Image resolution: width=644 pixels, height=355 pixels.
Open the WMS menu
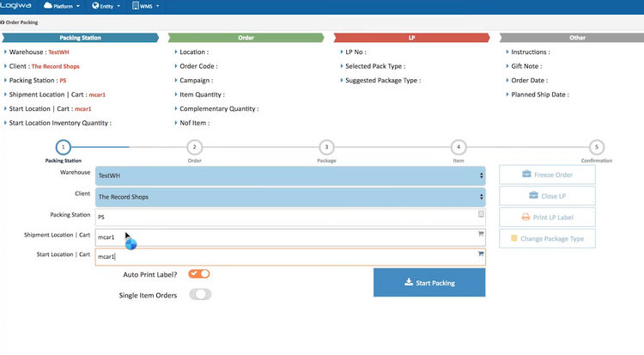[x=147, y=6]
